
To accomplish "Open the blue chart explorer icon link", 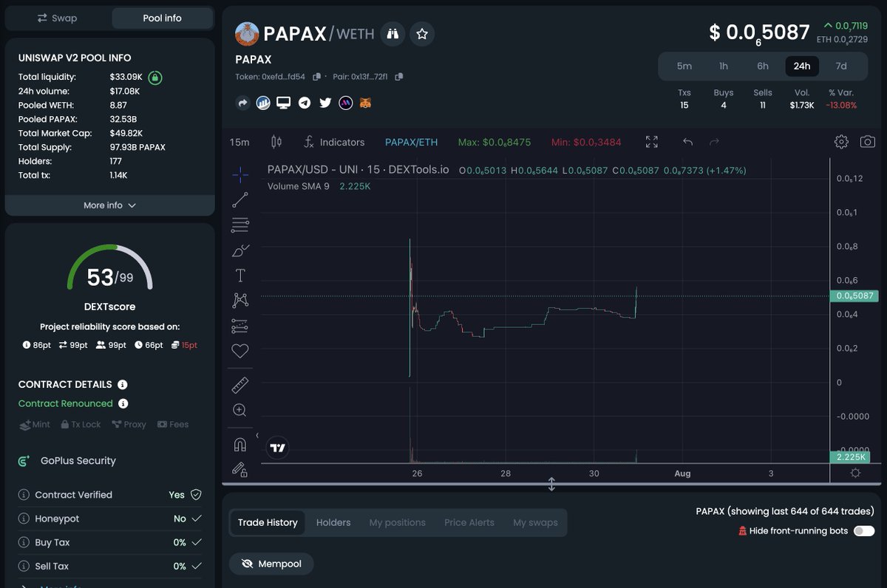I will 263,103.
